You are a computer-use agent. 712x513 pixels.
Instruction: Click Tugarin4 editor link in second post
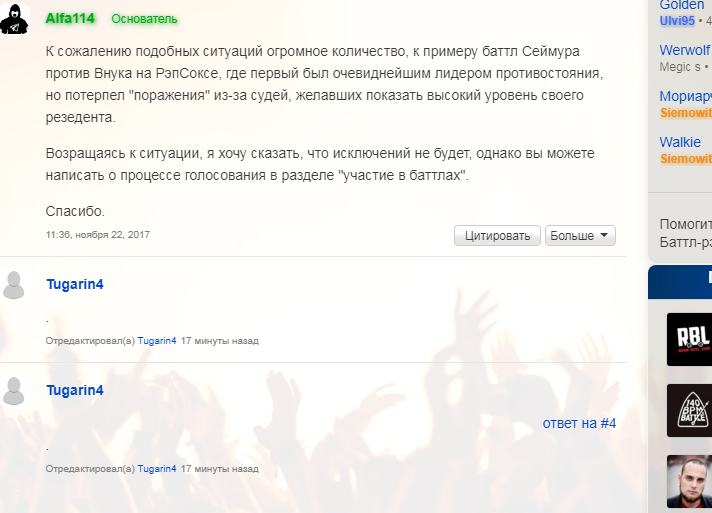point(157,468)
